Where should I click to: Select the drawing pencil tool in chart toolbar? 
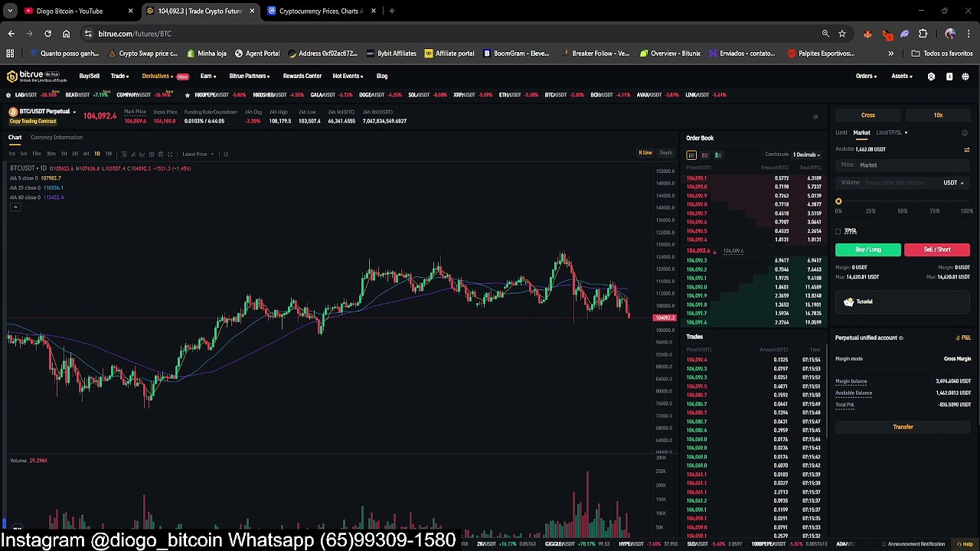pos(133,154)
